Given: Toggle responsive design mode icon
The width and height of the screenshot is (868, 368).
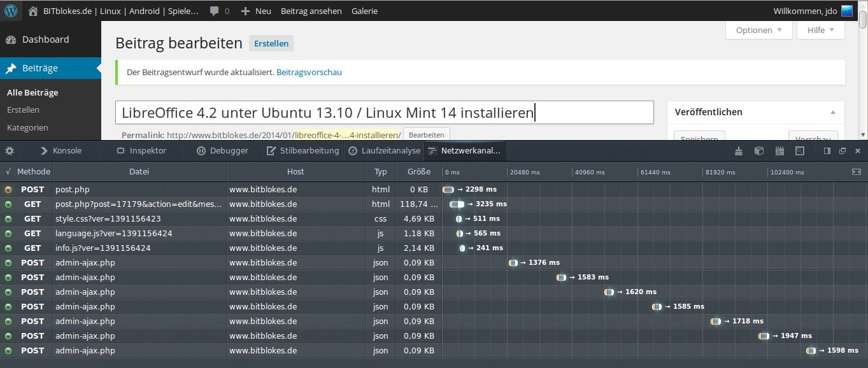Looking at the screenshot, I should click(x=800, y=151).
